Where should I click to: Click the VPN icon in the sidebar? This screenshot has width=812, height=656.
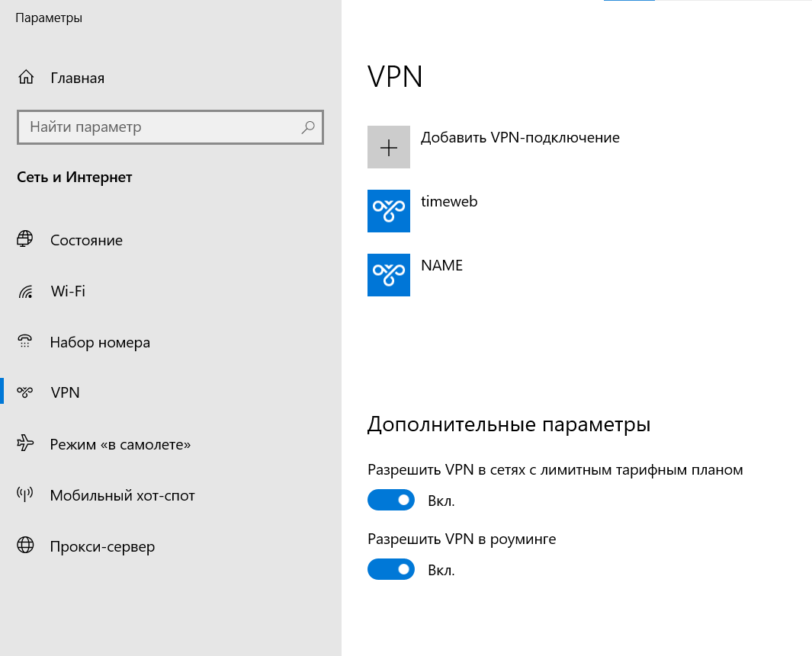click(x=25, y=392)
